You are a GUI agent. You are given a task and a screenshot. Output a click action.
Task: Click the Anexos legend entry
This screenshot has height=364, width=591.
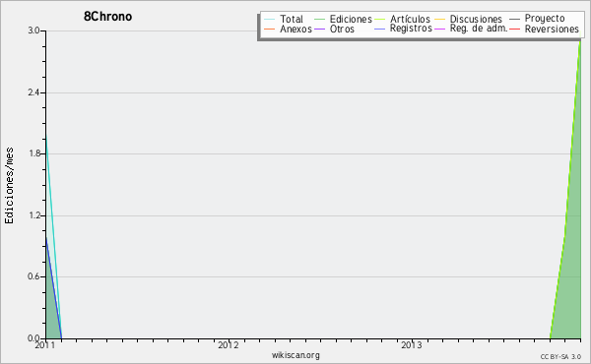click(288, 29)
